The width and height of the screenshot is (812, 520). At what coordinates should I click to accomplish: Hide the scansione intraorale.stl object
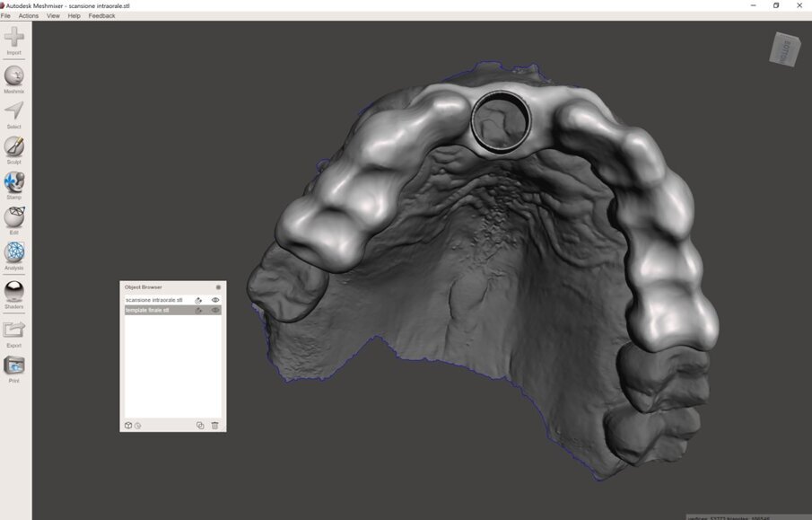pos(214,299)
